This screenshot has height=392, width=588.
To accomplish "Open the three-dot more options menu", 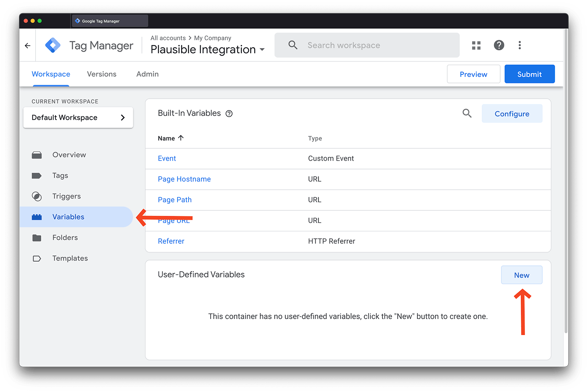I will (x=520, y=46).
